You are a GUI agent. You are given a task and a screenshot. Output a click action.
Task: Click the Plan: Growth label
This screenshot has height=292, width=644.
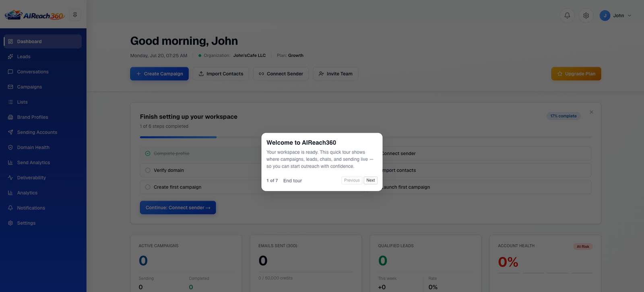pyautogui.click(x=290, y=56)
